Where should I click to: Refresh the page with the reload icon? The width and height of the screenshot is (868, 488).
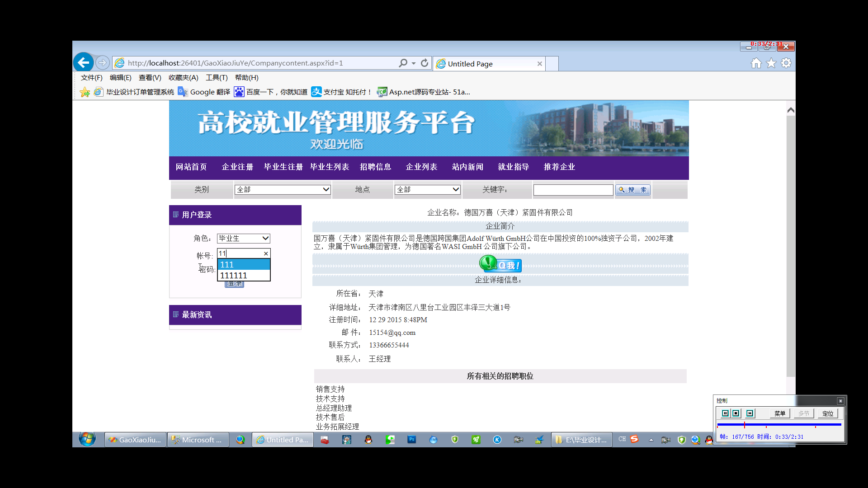pos(425,63)
